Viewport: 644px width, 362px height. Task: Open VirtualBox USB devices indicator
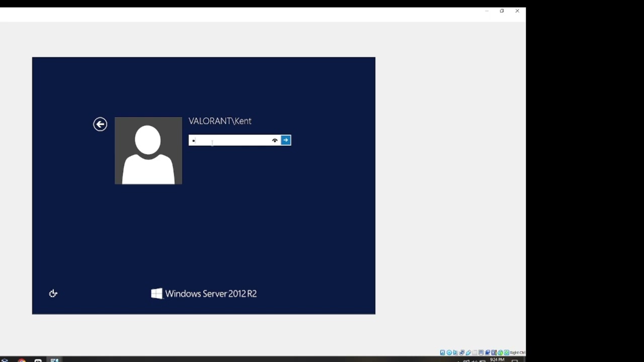point(468,352)
